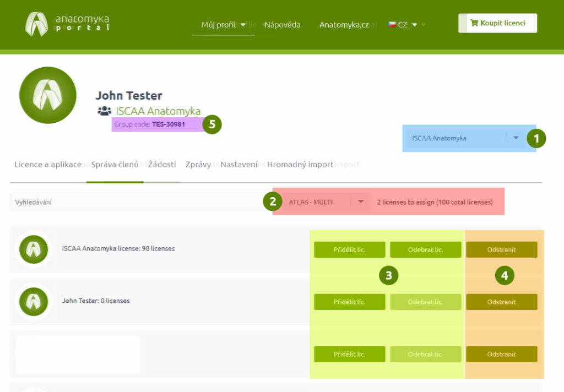
Task: Click the group members icon beside ISCAA Anatomyka
Action: [104, 111]
